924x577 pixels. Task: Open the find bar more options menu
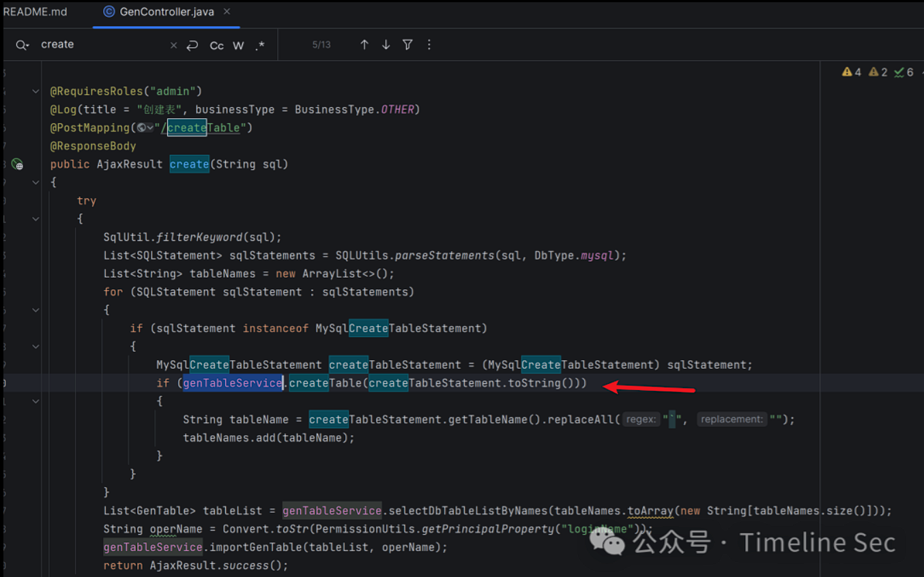[429, 44]
